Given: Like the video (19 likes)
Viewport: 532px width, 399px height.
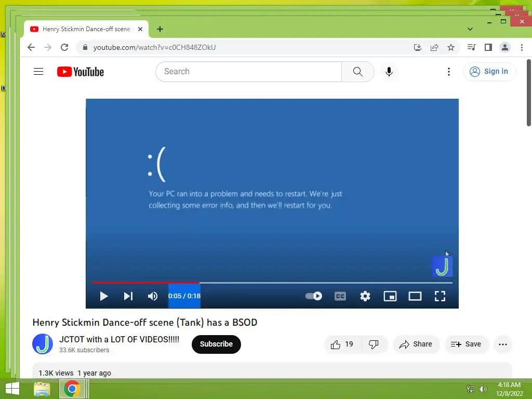Looking at the screenshot, I should click(342, 344).
